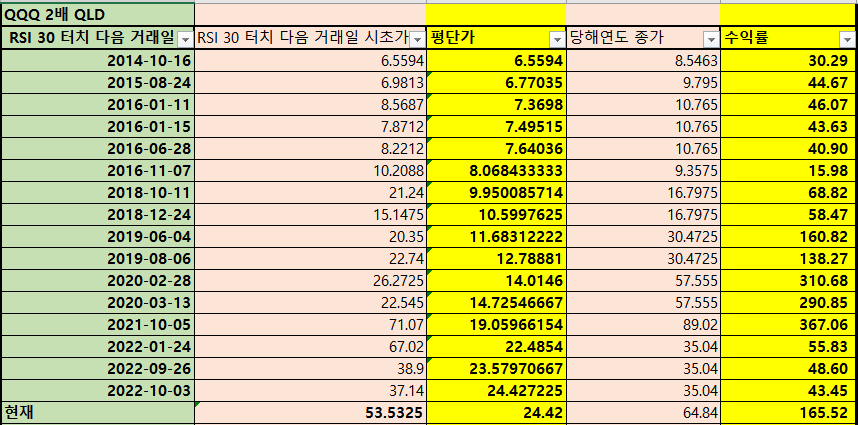Select average price cell 7.49515
The image size is (858, 425).
[x=496, y=127]
